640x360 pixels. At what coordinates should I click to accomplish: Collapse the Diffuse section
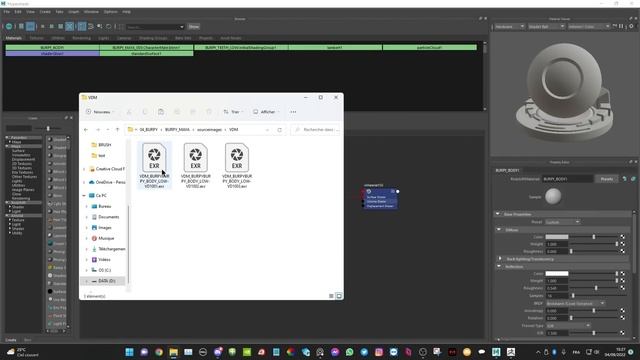(x=499, y=230)
